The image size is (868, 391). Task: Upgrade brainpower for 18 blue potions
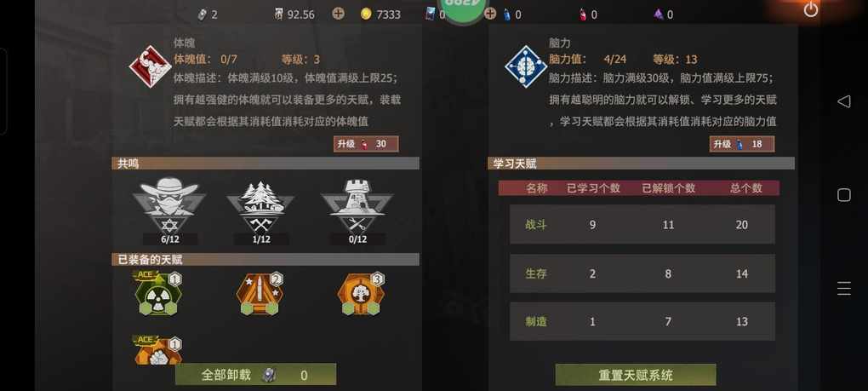pyautogui.click(x=742, y=144)
